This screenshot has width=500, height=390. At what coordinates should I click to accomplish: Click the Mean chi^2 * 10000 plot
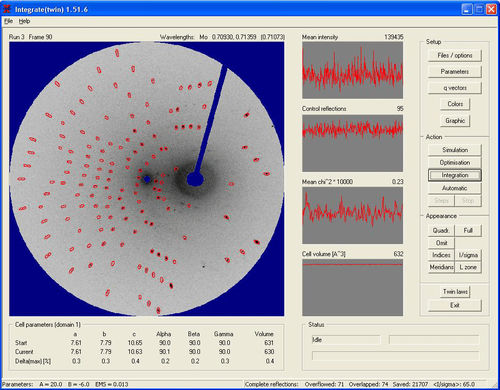coord(352,215)
